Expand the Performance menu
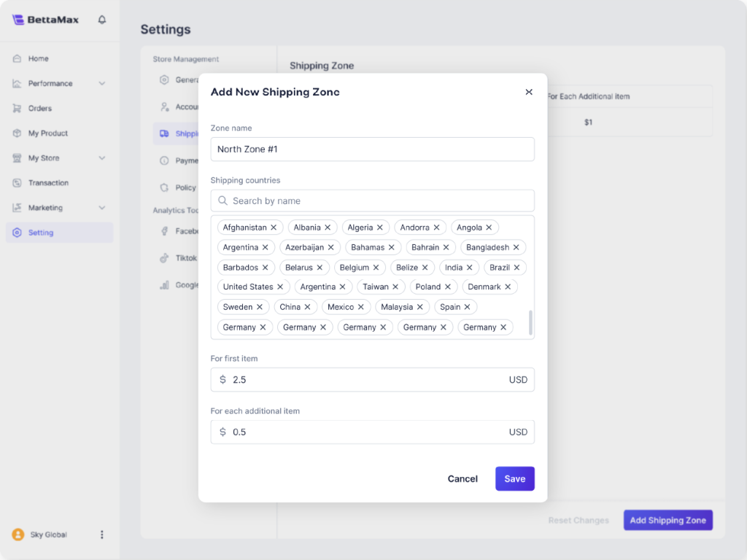 pos(101,84)
